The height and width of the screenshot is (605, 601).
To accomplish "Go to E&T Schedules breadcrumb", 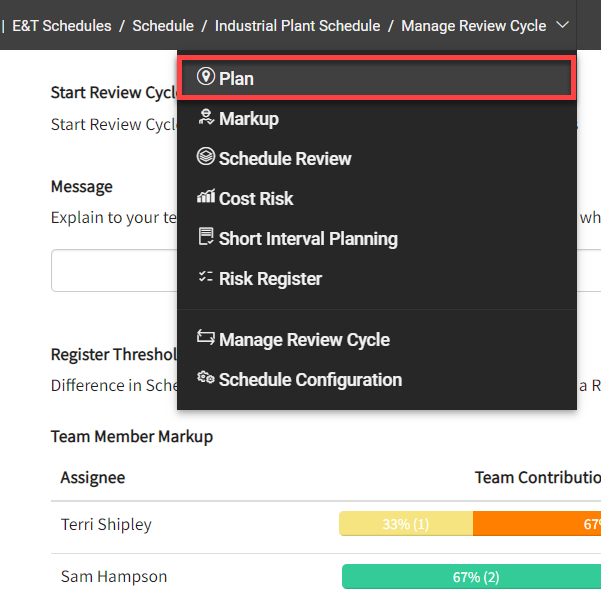I will pyautogui.click(x=62, y=26).
